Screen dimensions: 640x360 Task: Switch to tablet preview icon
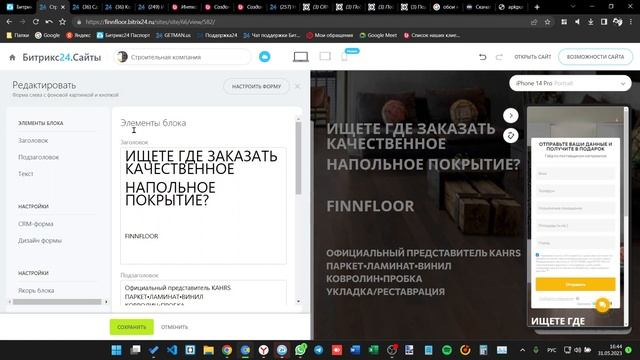325,56
